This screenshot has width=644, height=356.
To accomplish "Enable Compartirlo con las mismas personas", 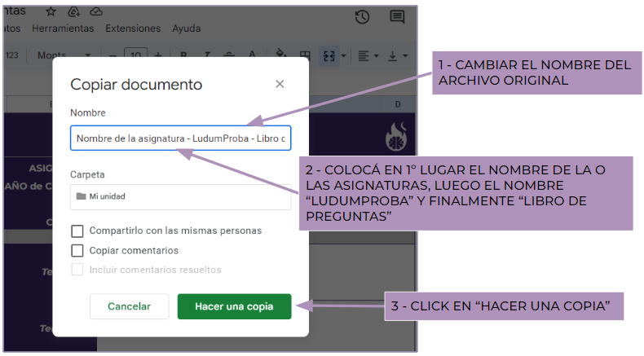I will coord(77,231).
